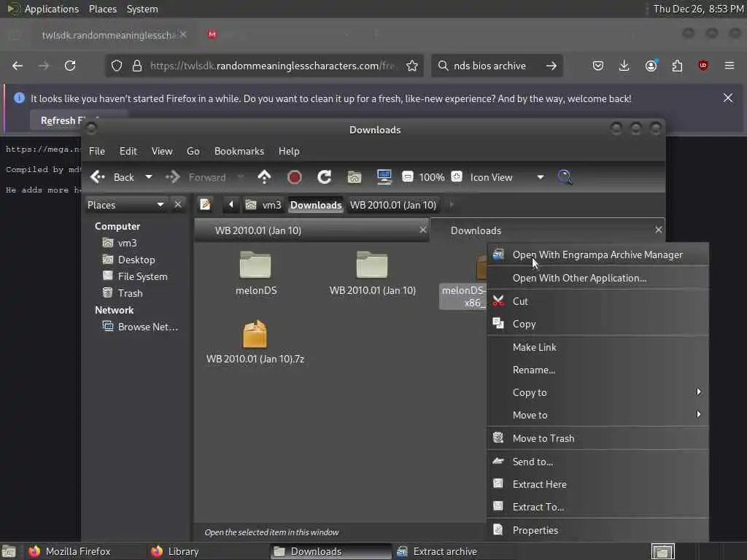Open the Firefox account icon

pos(651,66)
